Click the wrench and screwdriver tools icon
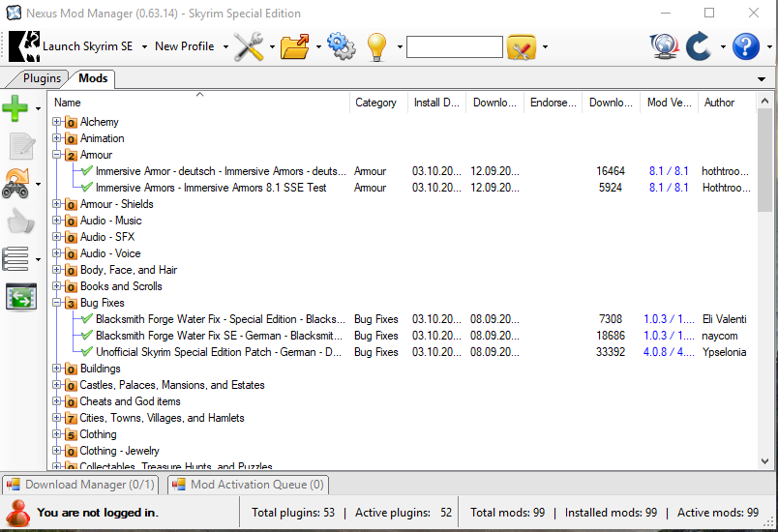778x532 pixels. [x=249, y=46]
